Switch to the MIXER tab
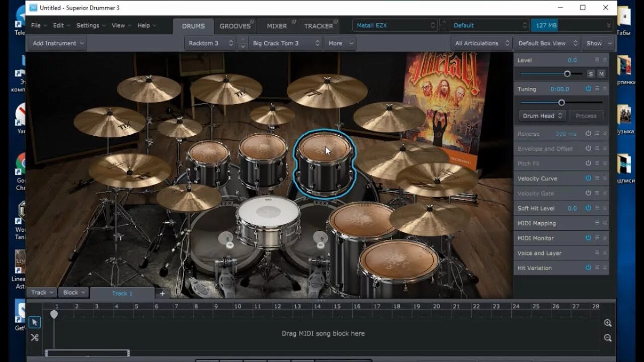The width and height of the screenshot is (644, 362). 277,26
